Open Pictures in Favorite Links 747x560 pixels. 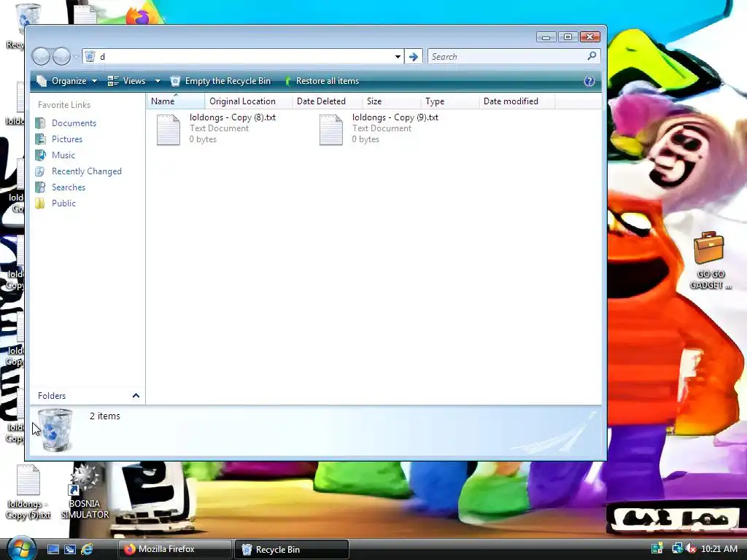click(x=66, y=139)
